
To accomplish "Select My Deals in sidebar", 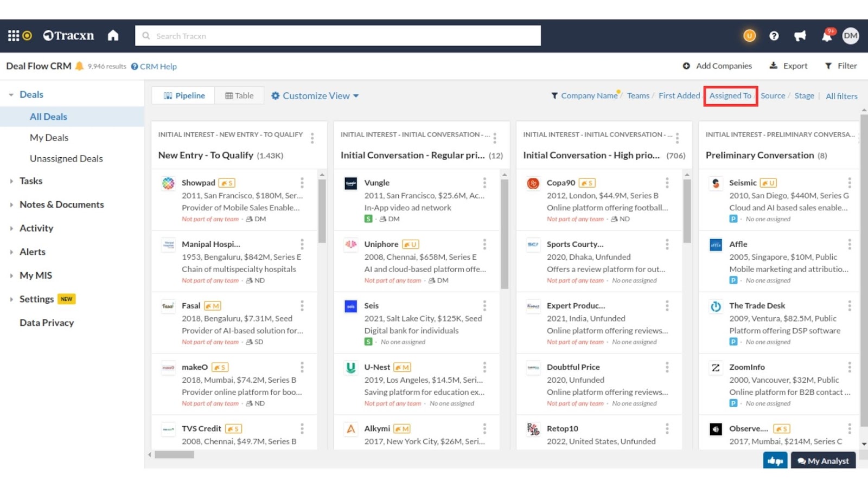I will point(49,138).
